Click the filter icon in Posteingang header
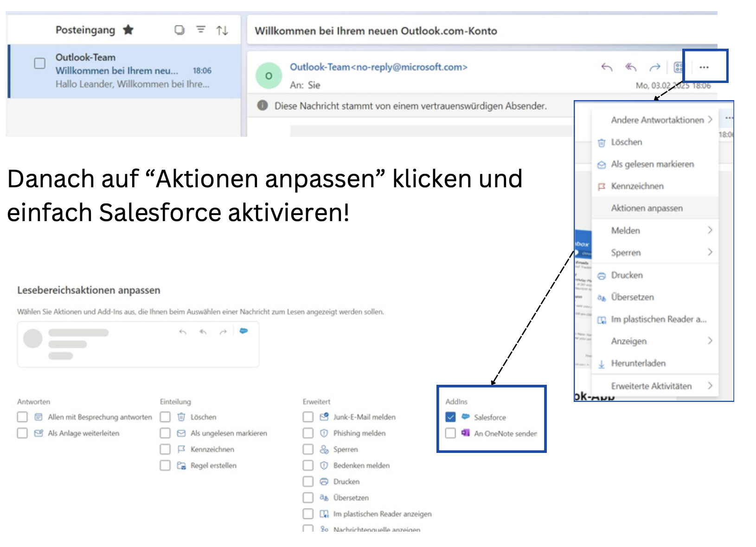Image resolution: width=756 pixels, height=547 pixels. tap(201, 30)
